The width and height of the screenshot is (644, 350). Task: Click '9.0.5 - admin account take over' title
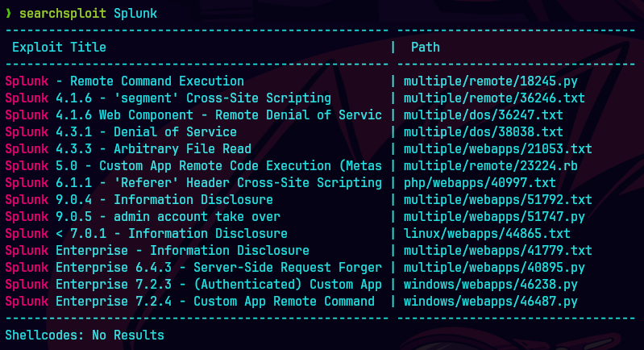168,216
